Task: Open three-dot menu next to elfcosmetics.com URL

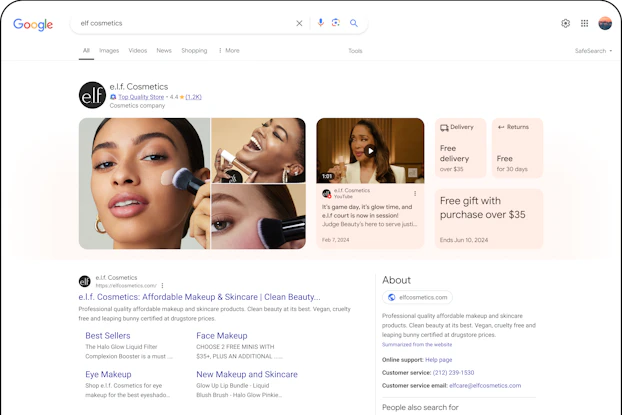Action: (x=162, y=286)
